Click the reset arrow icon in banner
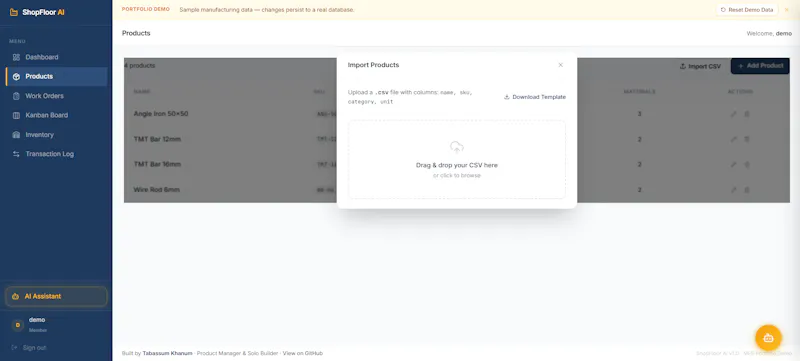Viewport: 800px width, 361px height. [723, 10]
